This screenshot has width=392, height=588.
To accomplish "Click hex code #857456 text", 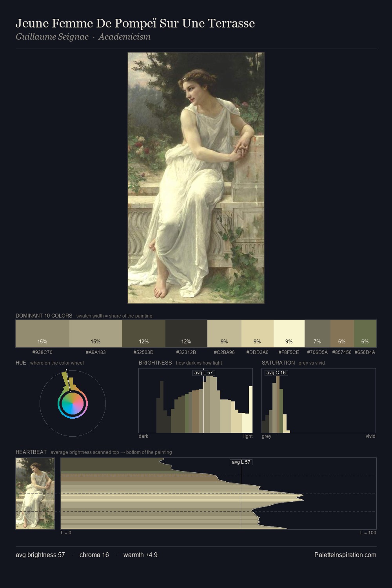I will 342,352.
